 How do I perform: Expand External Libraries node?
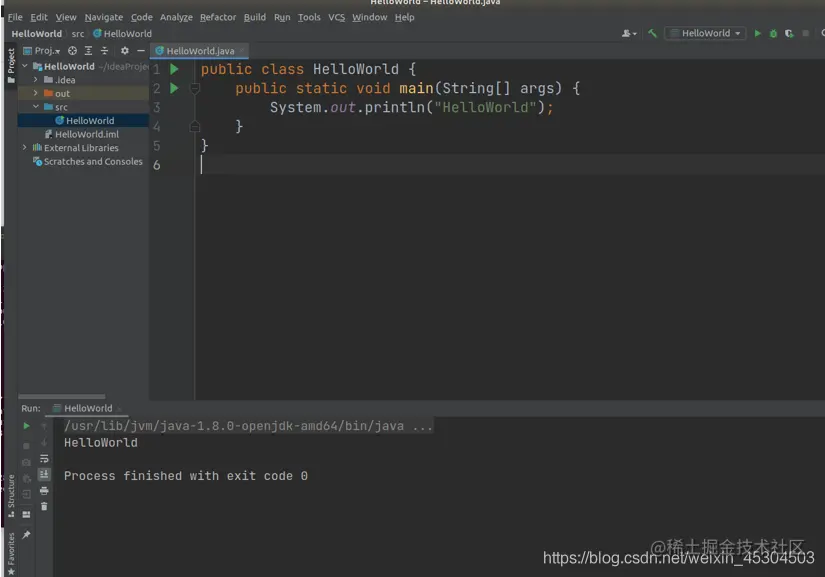[x=25, y=147]
